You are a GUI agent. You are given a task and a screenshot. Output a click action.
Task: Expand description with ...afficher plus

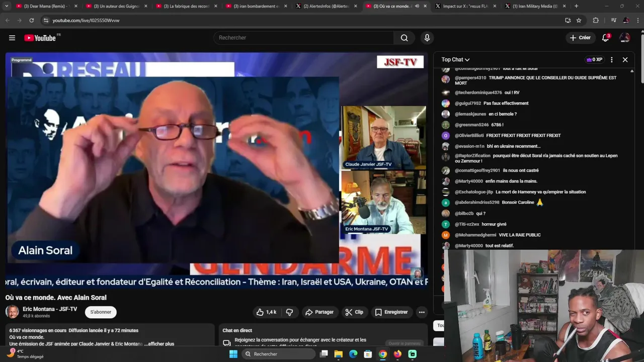click(159, 344)
